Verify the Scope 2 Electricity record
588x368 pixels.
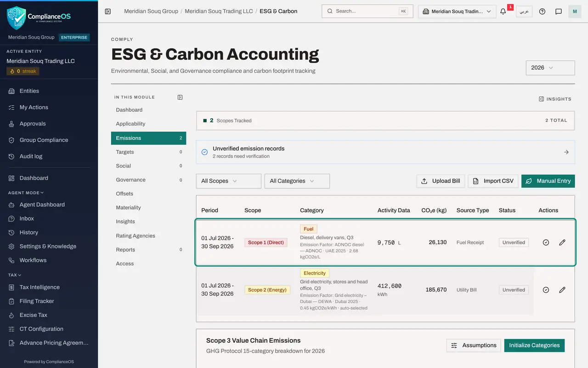[546, 290]
